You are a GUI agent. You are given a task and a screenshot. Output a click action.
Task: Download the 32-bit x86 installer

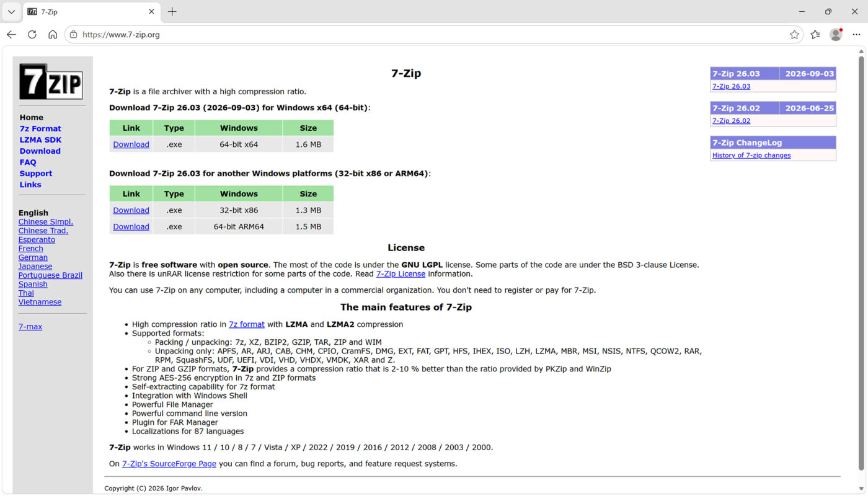pos(131,210)
